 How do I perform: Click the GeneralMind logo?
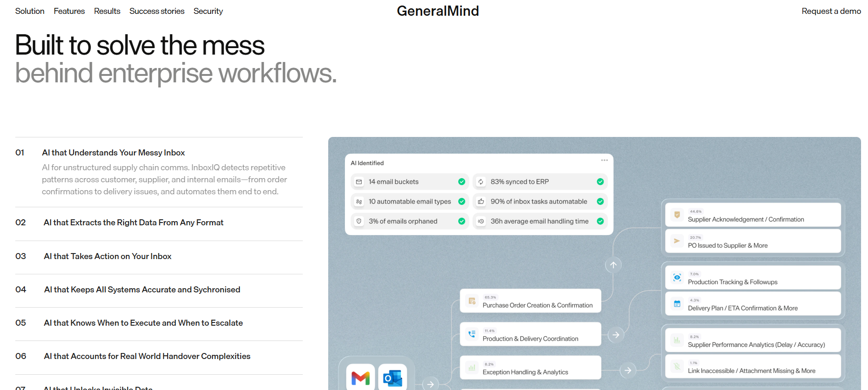(x=437, y=11)
